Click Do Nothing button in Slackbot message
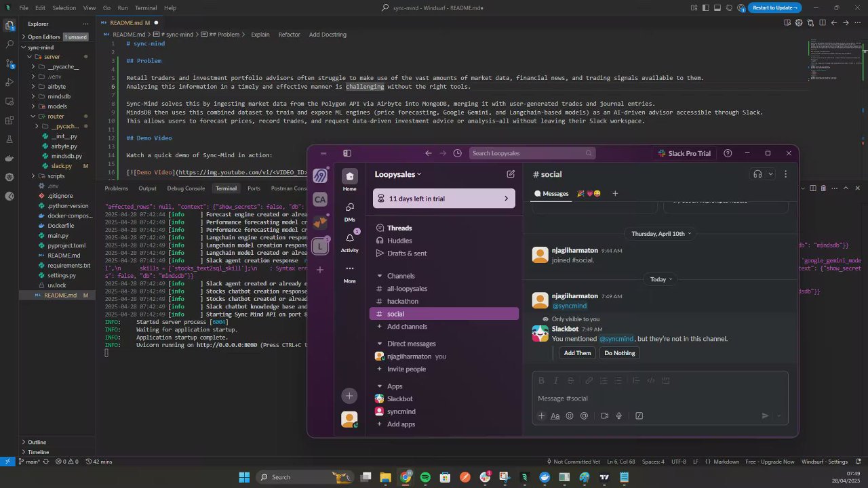Image resolution: width=868 pixels, height=488 pixels. (x=620, y=353)
